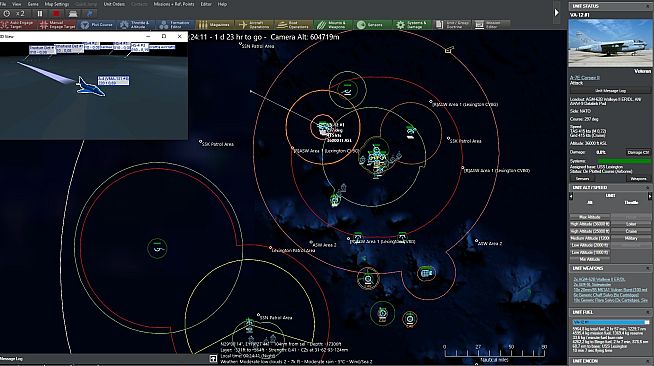This screenshot has width=654, height=366.
Task: Collapse the right side panel arrow
Action: (x=556, y=13)
